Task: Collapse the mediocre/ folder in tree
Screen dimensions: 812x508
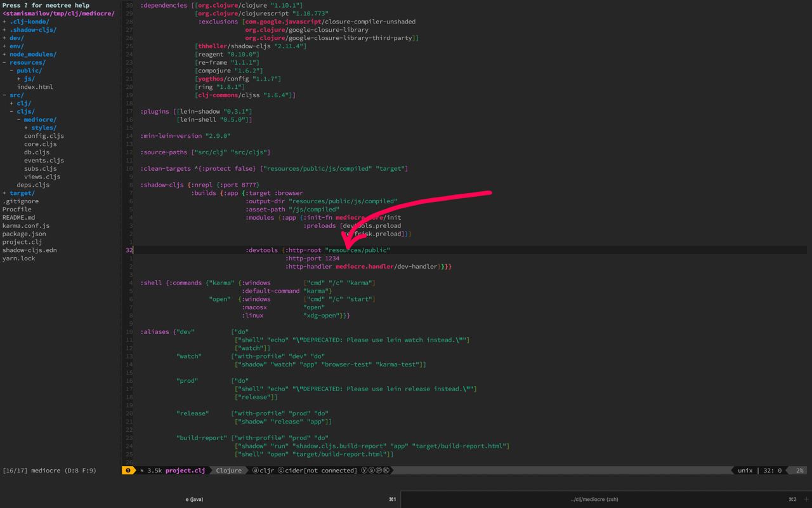Action: (36, 119)
